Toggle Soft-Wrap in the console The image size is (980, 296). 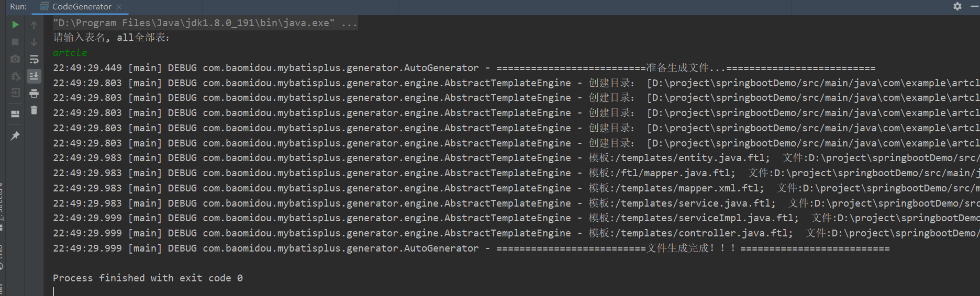click(x=34, y=59)
